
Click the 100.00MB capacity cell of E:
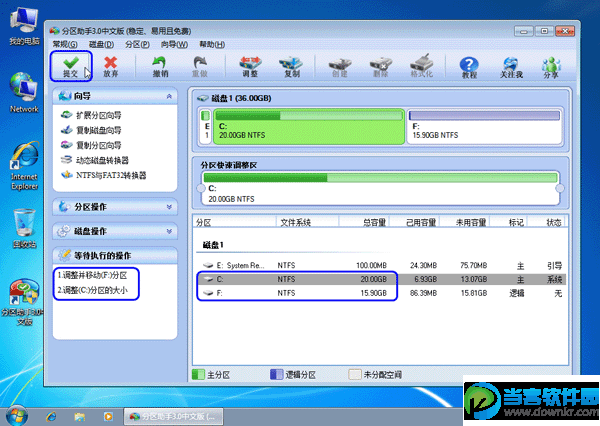click(x=371, y=265)
